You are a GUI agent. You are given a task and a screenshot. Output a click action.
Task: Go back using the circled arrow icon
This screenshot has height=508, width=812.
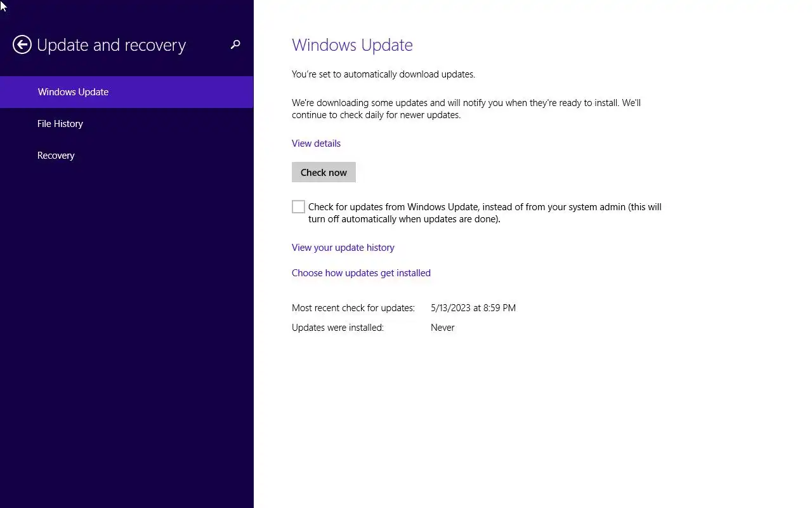click(x=22, y=44)
